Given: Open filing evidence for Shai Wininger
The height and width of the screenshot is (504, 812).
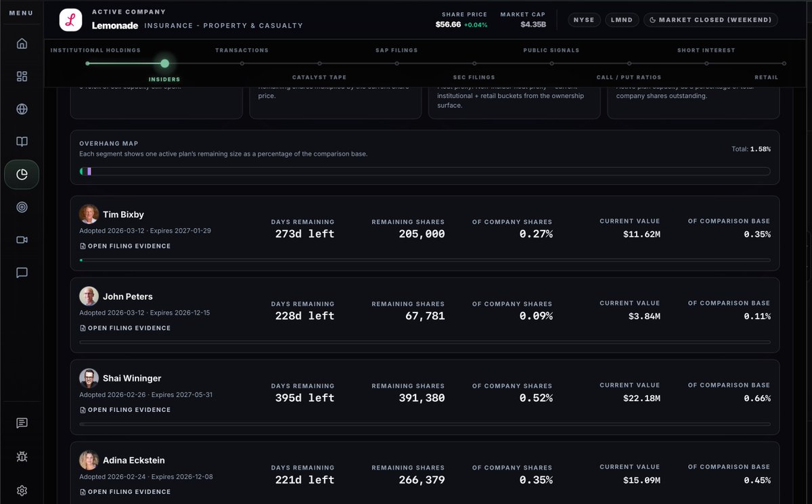Looking at the screenshot, I should click(125, 410).
